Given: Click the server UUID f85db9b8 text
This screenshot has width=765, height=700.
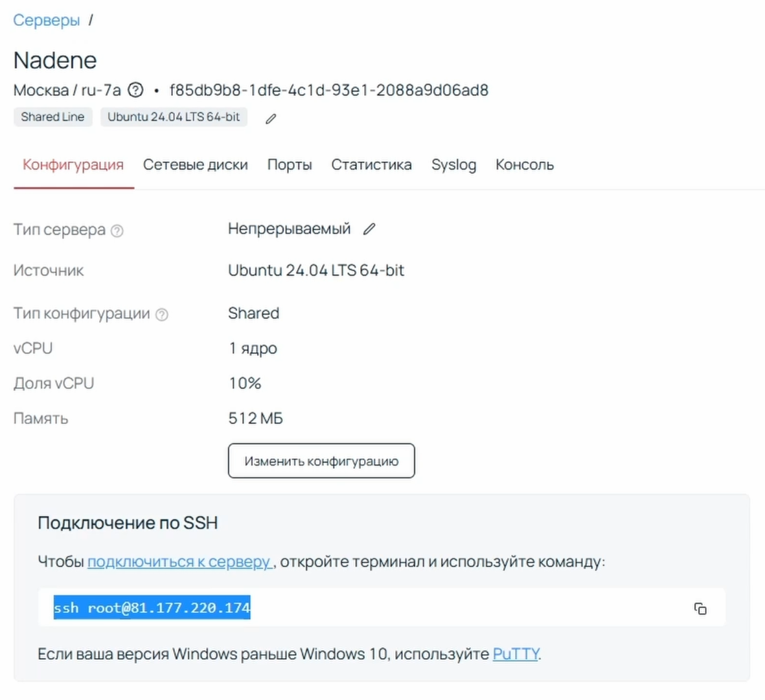Looking at the screenshot, I should (x=328, y=90).
